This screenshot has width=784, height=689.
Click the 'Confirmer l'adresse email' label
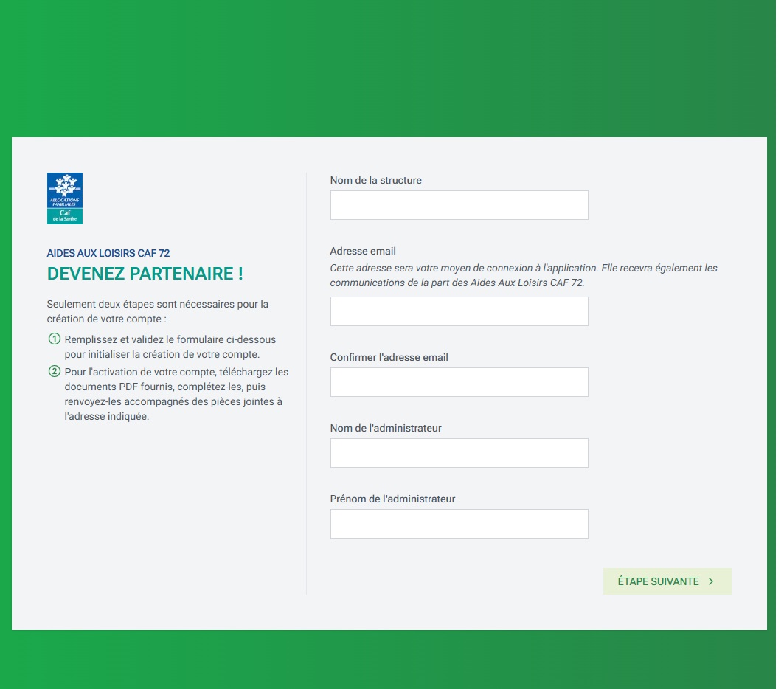(389, 357)
